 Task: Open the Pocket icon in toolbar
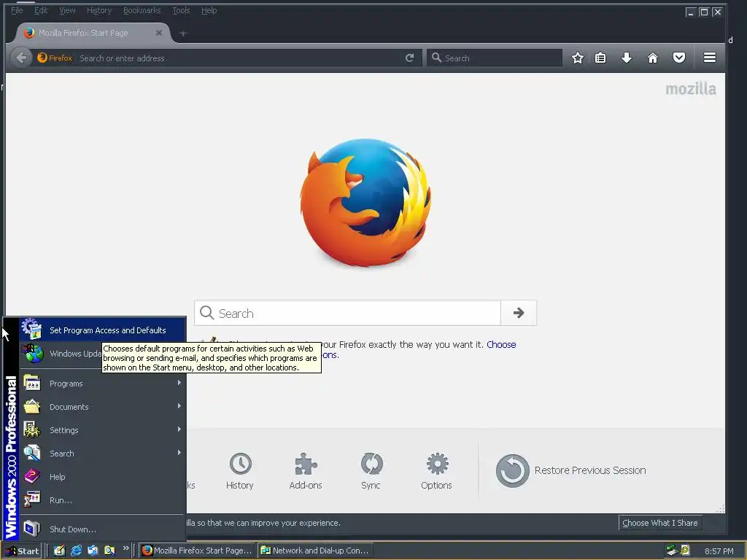click(679, 58)
